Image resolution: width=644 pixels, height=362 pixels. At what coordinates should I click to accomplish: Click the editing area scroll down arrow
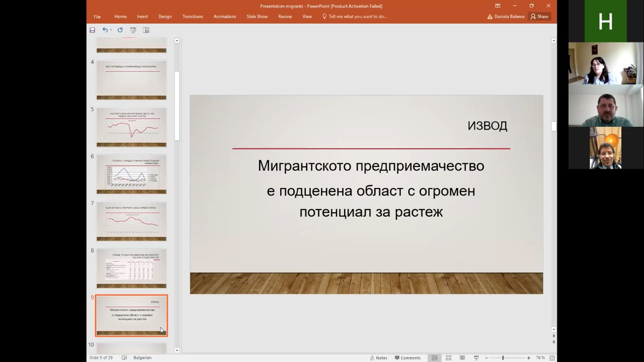[554, 329]
